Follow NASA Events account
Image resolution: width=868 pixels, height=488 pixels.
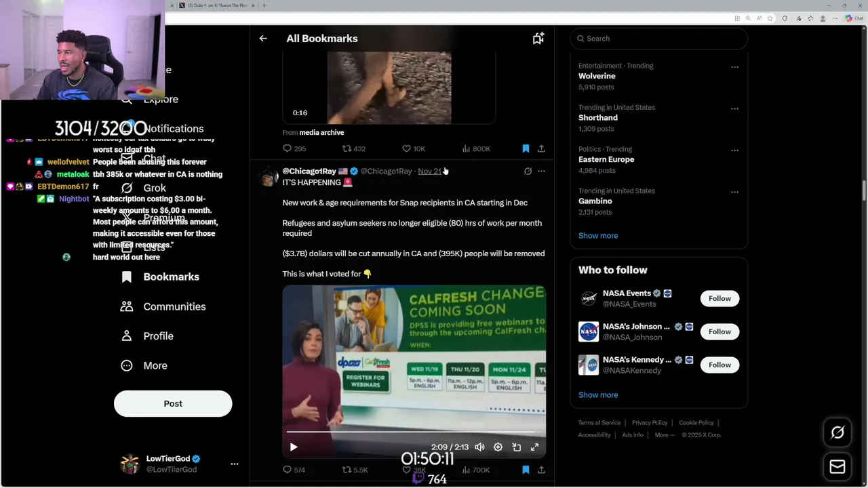pos(719,298)
